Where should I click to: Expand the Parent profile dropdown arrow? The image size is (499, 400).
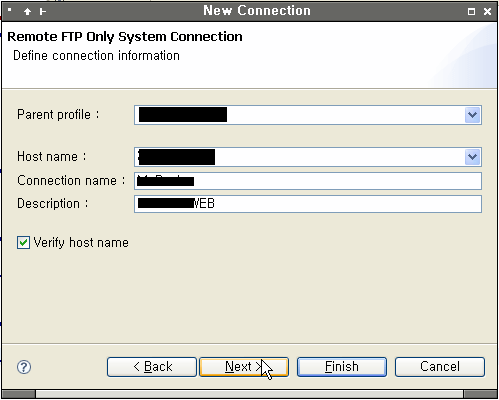[472, 115]
